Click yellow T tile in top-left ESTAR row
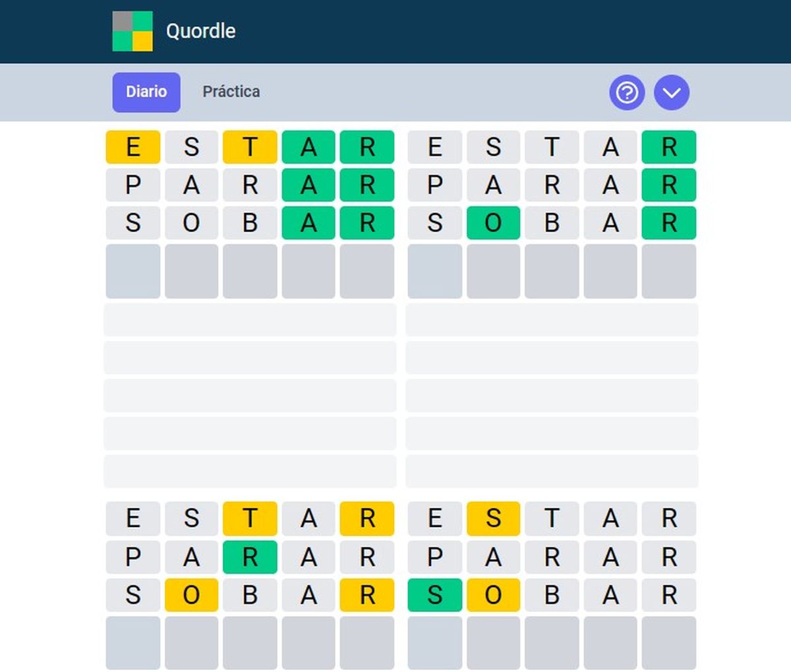Screen dimensions: 791x672 [x=250, y=147]
